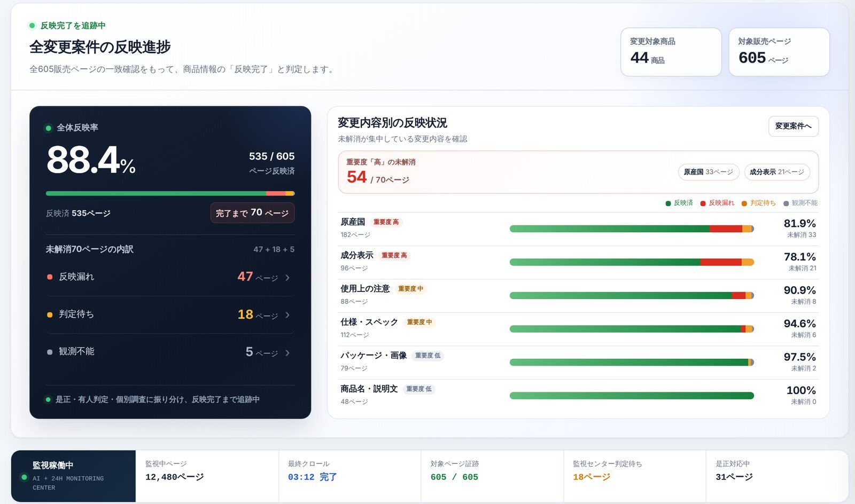Click the パッケージ・画像 row progress bar

point(632,362)
